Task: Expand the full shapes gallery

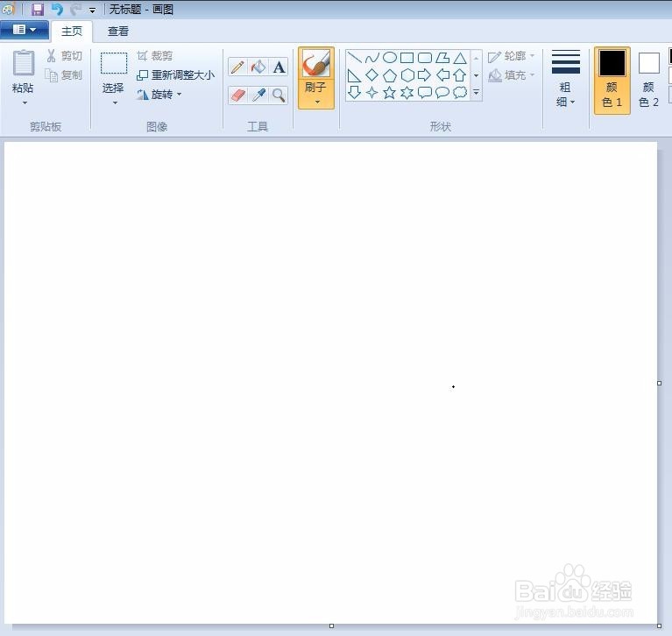Action: click(x=476, y=92)
